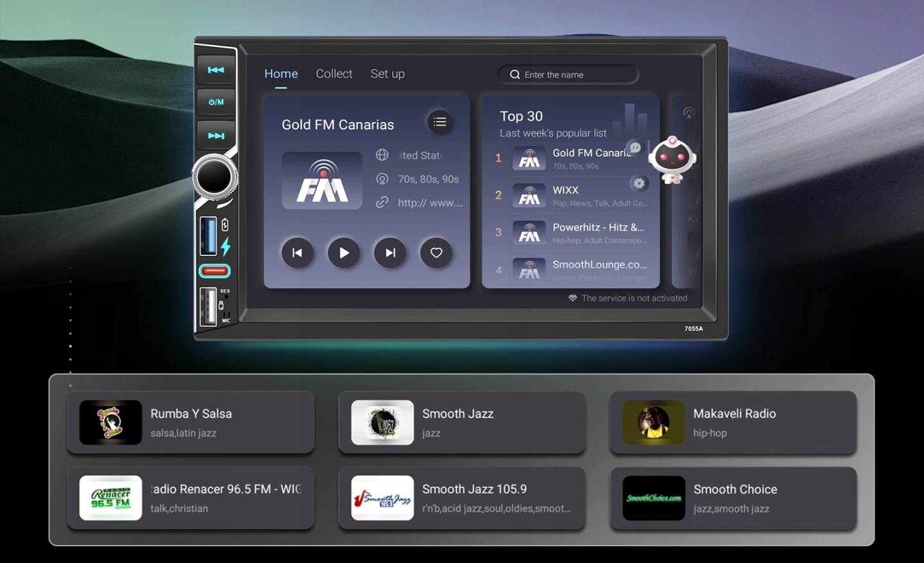
Task: Click the Rumba Y Salsa thumbnail
Action: click(110, 422)
